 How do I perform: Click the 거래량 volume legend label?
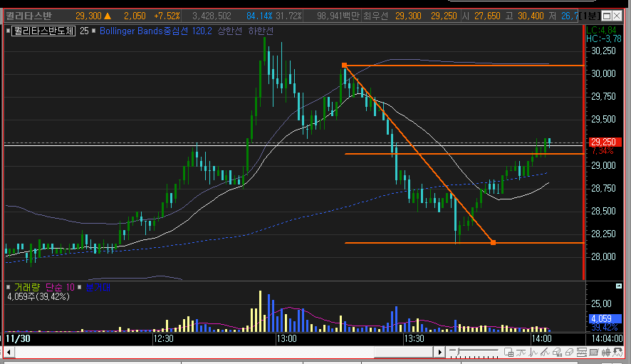coord(27,287)
